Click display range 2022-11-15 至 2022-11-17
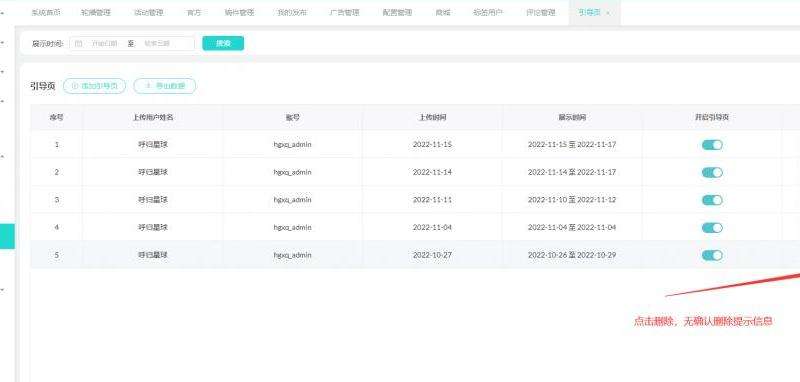800x382 pixels. pyautogui.click(x=572, y=145)
